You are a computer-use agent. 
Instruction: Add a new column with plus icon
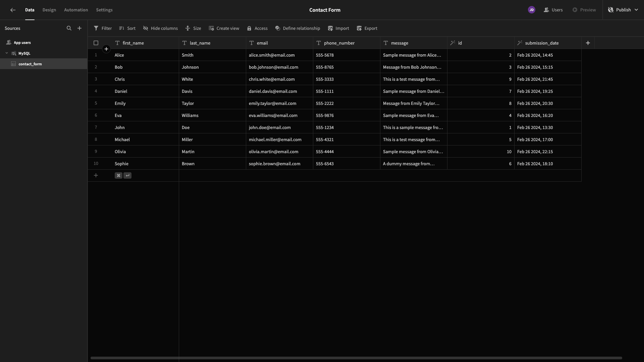(588, 43)
